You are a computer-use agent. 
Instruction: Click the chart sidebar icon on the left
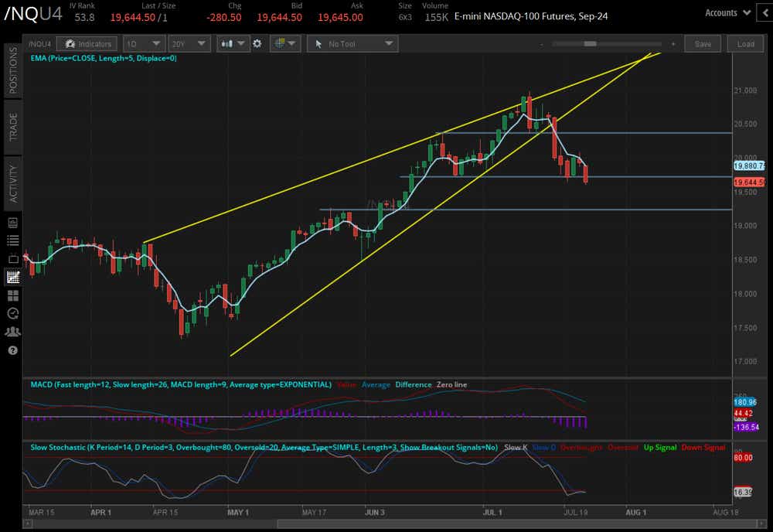tap(12, 276)
